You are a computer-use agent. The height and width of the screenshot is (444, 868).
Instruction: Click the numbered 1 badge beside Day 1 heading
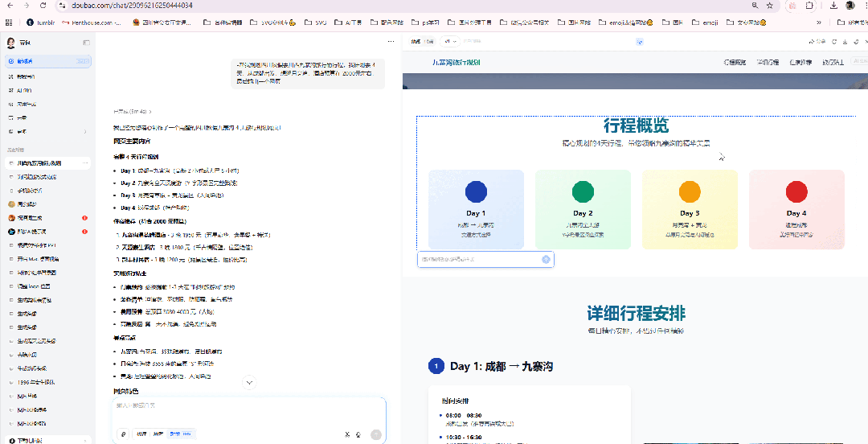[436, 366]
